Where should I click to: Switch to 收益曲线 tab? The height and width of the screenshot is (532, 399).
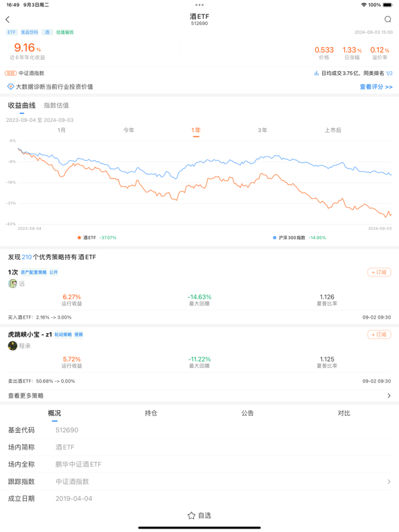[21, 105]
